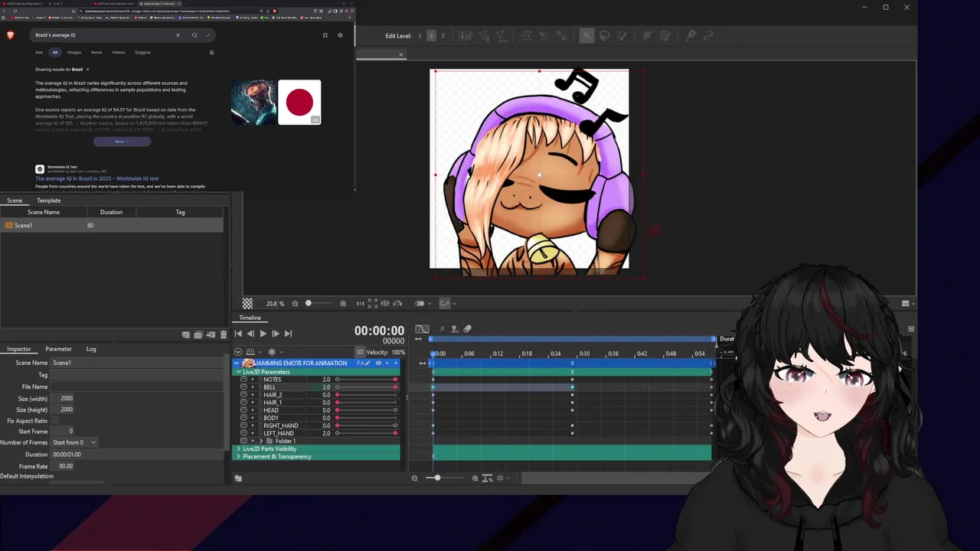Toggle the HEAD parameter row icon
The height and width of the screenshot is (551, 980).
pos(243,410)
